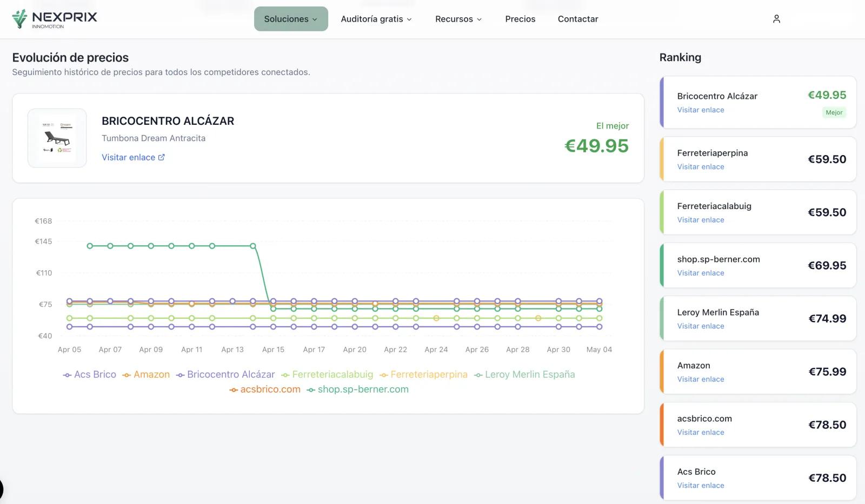Open the Contactar page
The width and height of the screenshot is (865, 504).
tap(578, 19)
